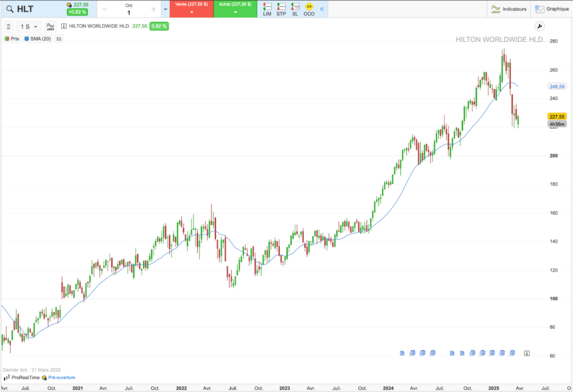This screenshot has width=573, height=392.
Task: Open the Indicateurs panel
Action: (x=509, y=9)
